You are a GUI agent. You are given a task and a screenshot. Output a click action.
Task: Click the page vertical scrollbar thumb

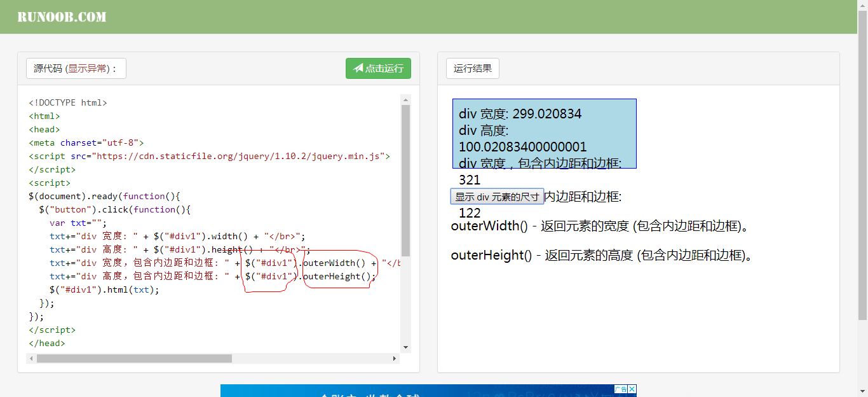point(862,165)
